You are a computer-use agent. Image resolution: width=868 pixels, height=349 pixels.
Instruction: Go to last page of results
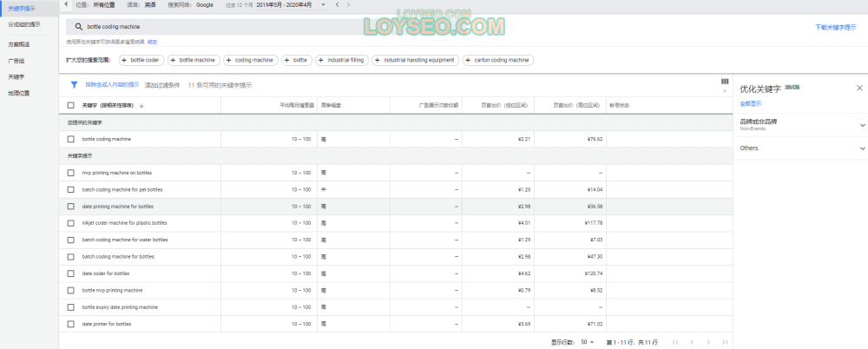pyautogui.click(x=725, y=342)
